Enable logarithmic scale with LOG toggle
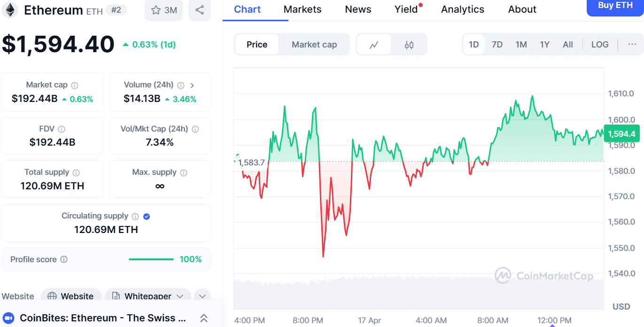The width and height of the screenshot is (644, 327). pyautogui.click(x=600, y=44)
